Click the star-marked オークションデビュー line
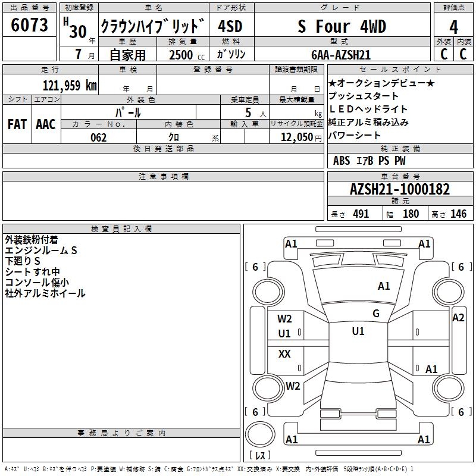This screenshot has width=476, height=476. tap(381, 83)
